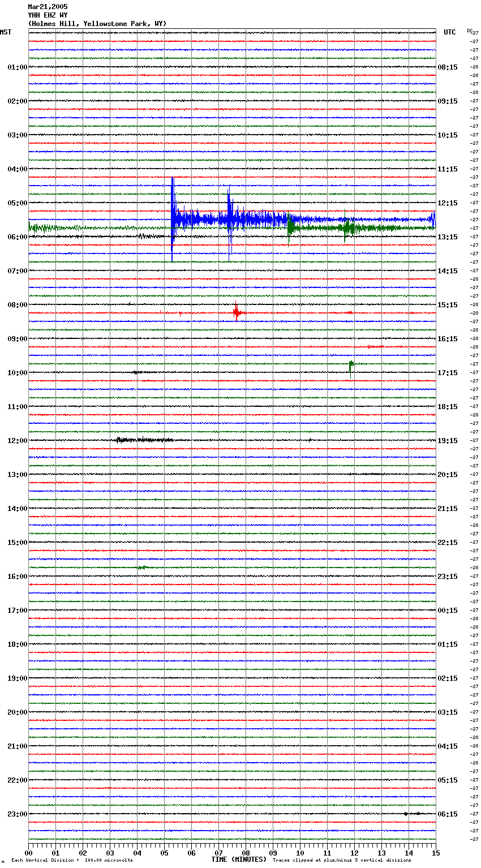Image resolution: width=481 pixels, height=868 pixels.
Task: Select the station code YHH EHZ WY
Action: [48, 15]
